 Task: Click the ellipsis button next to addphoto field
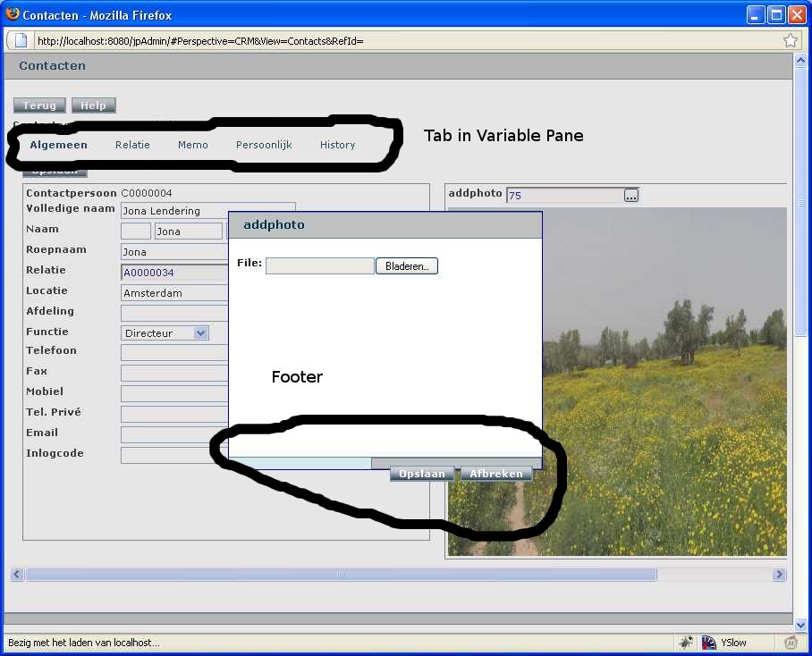(631, 195)
